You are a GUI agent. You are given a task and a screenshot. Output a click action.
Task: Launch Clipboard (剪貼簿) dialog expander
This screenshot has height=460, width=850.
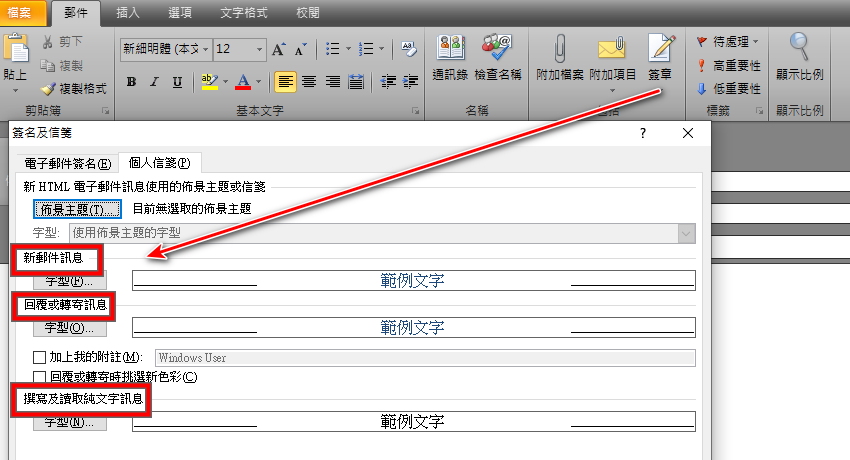106,111
